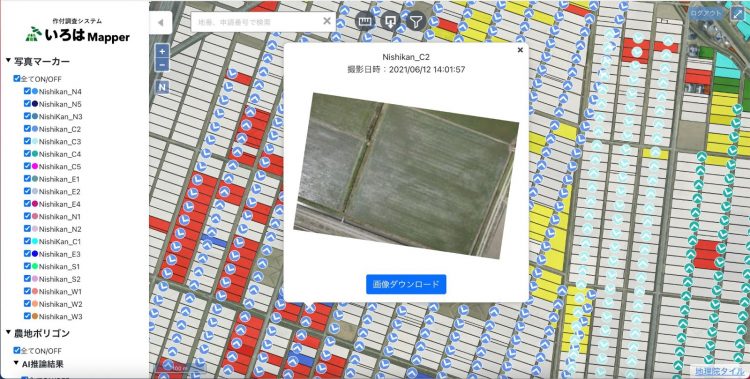
Task: Toggle fullscreen with the expand arrows icon
Action: (x=736, y=14)
